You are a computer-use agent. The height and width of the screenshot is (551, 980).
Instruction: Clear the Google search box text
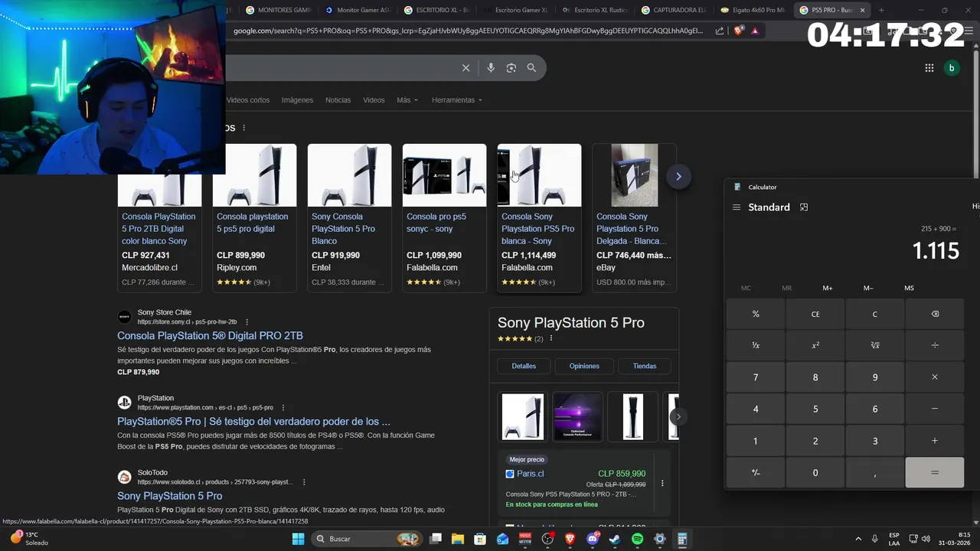click(x=465, y=68)
